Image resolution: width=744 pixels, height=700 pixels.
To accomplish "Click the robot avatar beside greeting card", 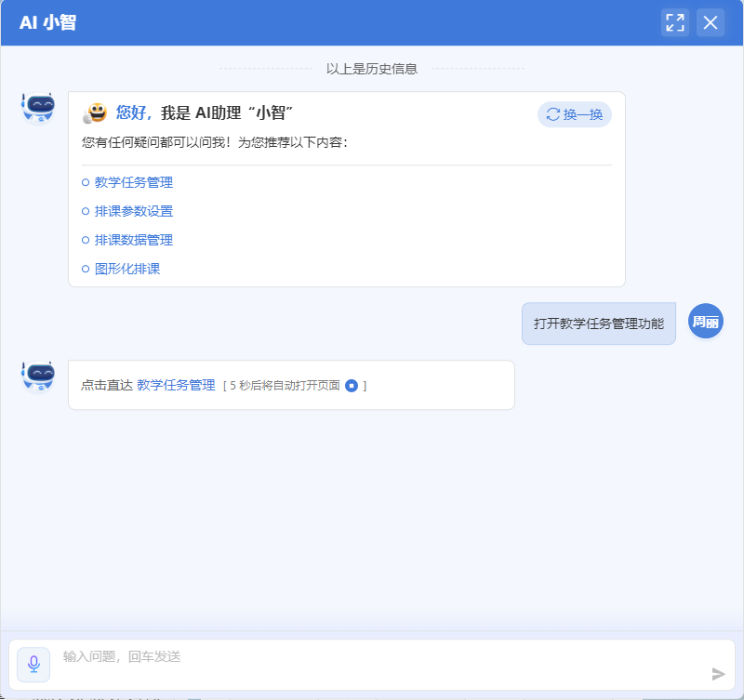I will click(38, 108).
